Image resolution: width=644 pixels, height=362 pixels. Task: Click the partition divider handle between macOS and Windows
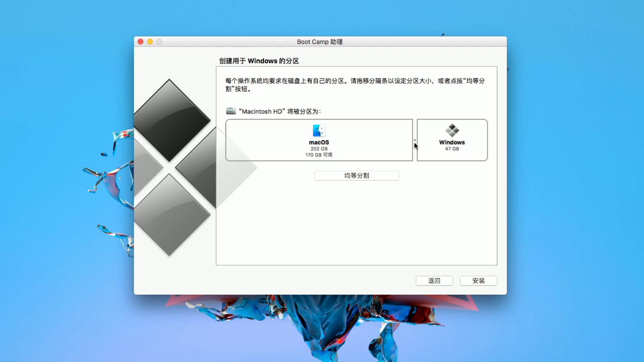click(x=415, y=140)
